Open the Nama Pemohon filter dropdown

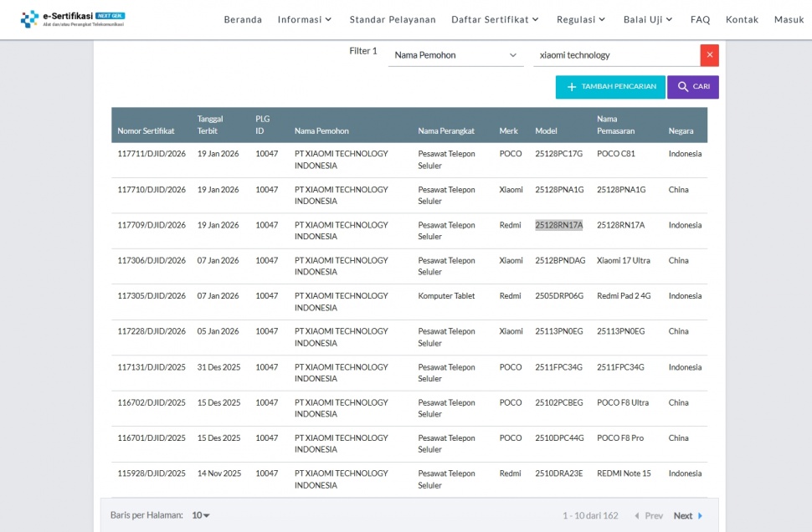(456, 55)
